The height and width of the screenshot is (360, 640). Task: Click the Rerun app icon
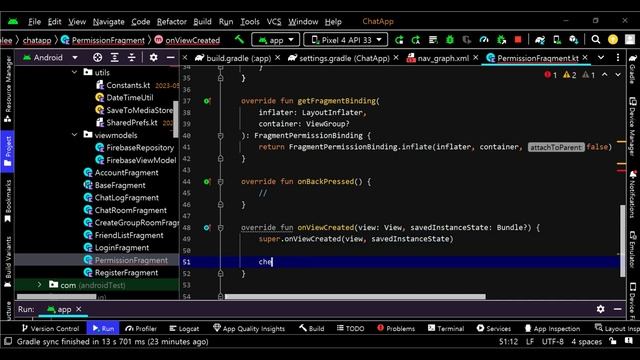click(399, 40)
